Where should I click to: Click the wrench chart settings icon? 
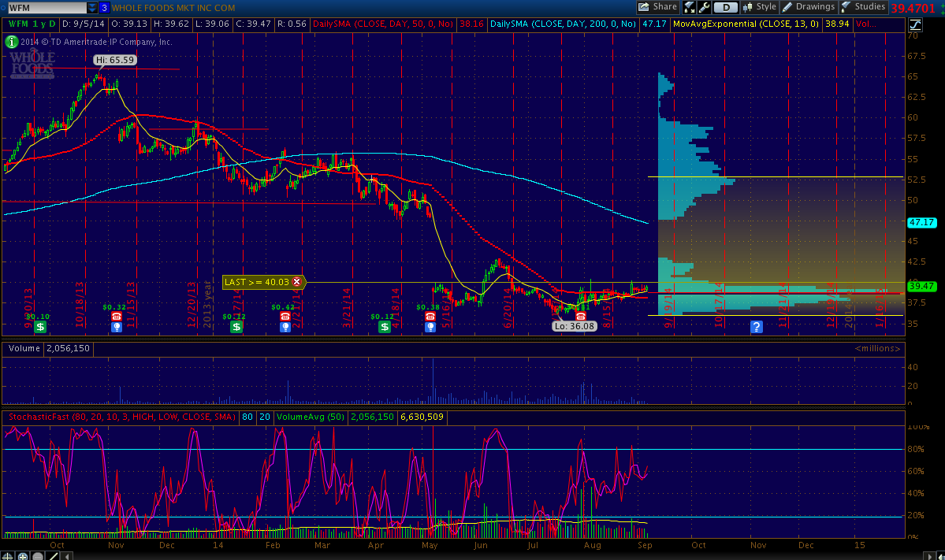point(705,8)
